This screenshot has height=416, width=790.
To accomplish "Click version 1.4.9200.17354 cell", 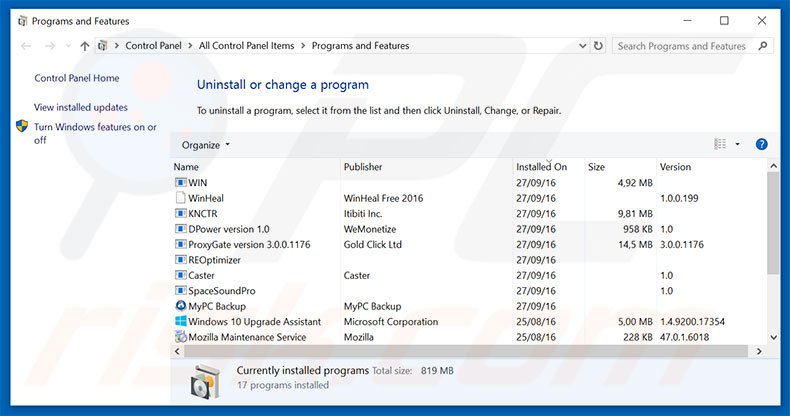I will (x=692, y=321).
